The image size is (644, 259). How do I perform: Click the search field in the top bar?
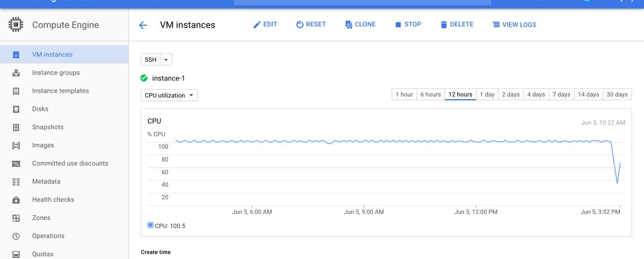[x=363, y=3]
